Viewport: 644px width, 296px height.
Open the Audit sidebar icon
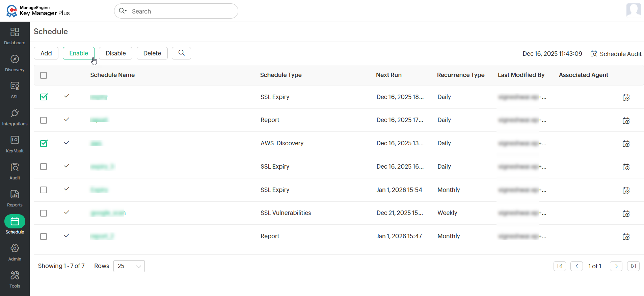click(15, 167)
